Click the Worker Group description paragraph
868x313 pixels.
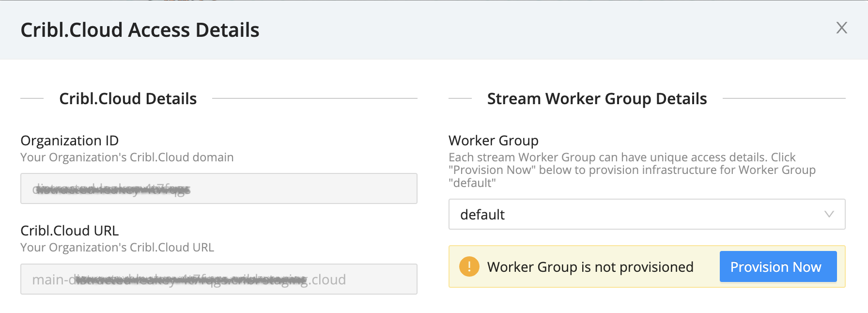point(632,170)
